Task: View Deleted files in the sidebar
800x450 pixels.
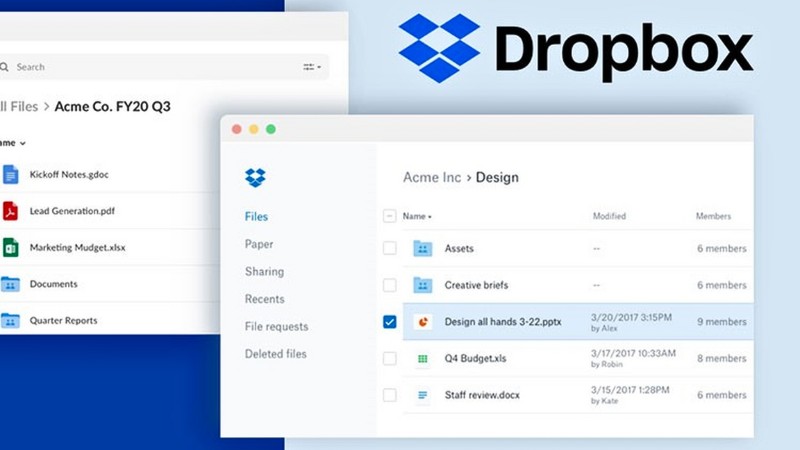Action: [x=276, y=354]
